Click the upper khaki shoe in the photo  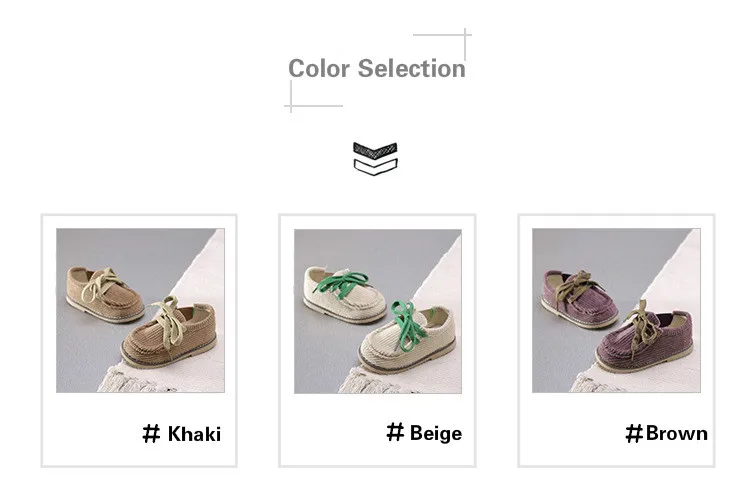pyautogui.click(x=105, y=295)
